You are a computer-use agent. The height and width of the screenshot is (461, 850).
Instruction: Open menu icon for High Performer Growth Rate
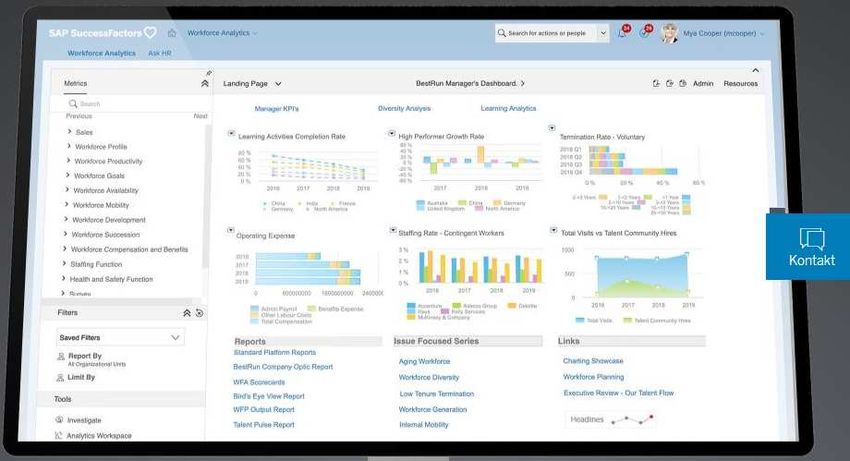(392, 133)
